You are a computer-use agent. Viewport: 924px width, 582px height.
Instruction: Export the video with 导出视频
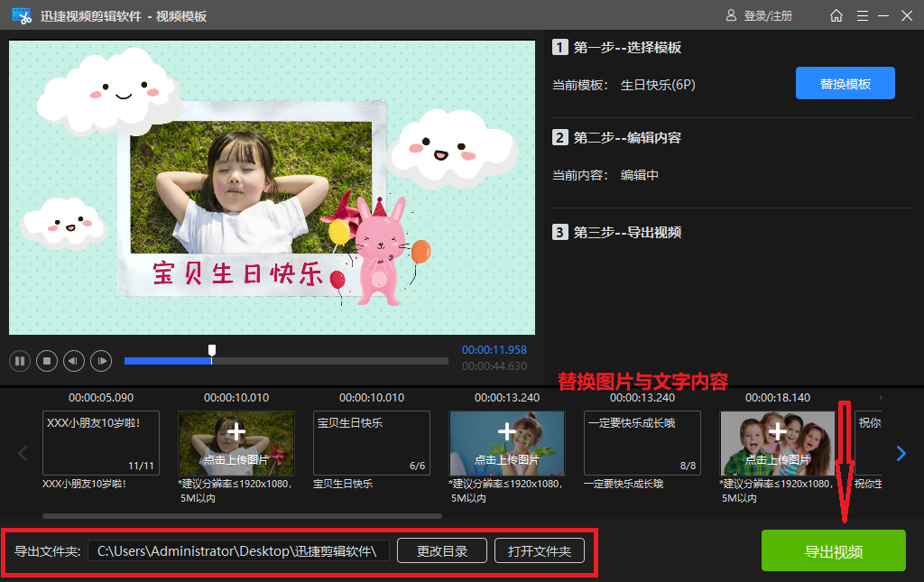(833, 550)
